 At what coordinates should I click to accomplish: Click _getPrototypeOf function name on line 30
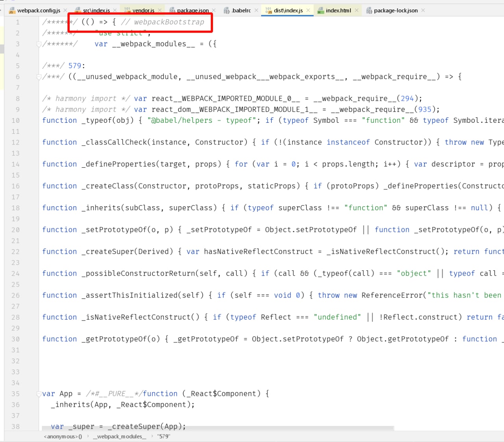point(114,339)
